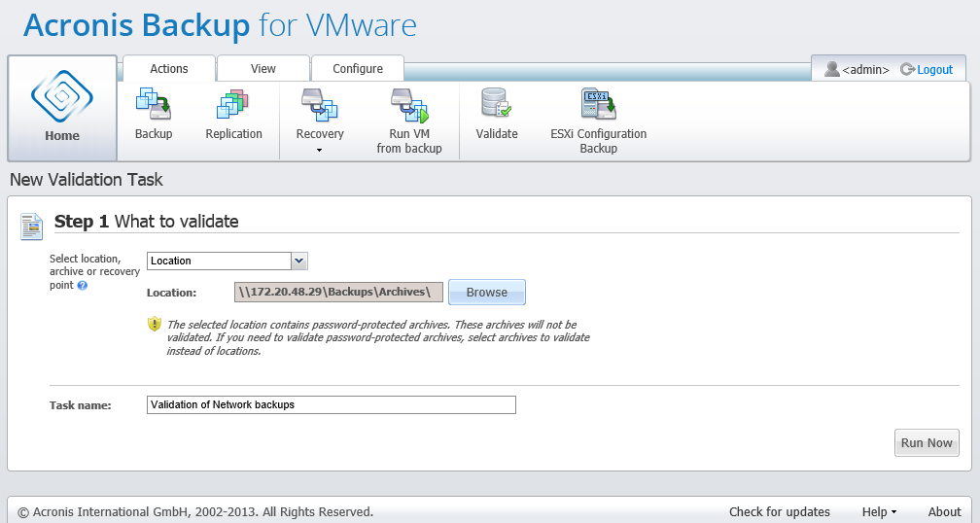Open the Recovery tool
The image size is (980, 523).
319,114
